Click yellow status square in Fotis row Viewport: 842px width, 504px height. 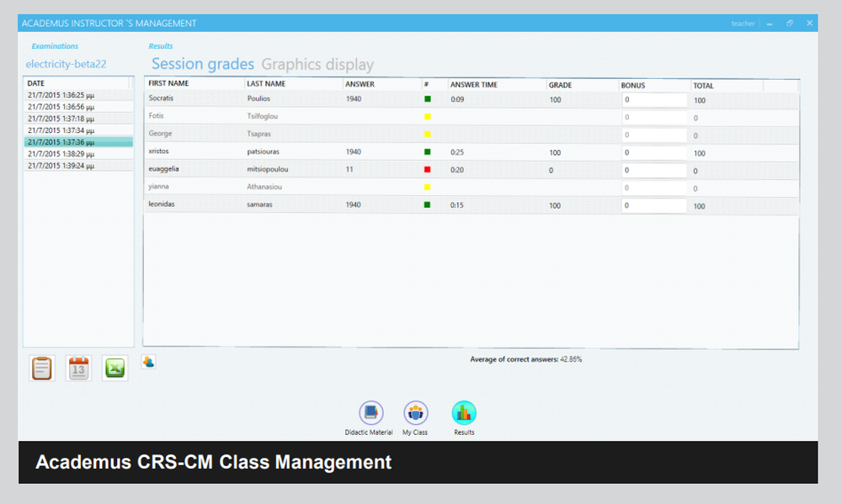428,116
